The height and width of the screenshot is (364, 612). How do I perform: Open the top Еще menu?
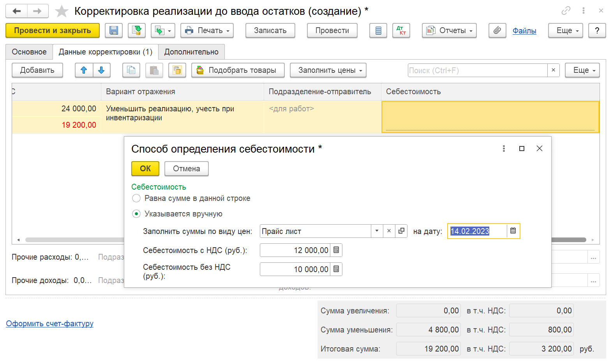[x=565, y=30]
